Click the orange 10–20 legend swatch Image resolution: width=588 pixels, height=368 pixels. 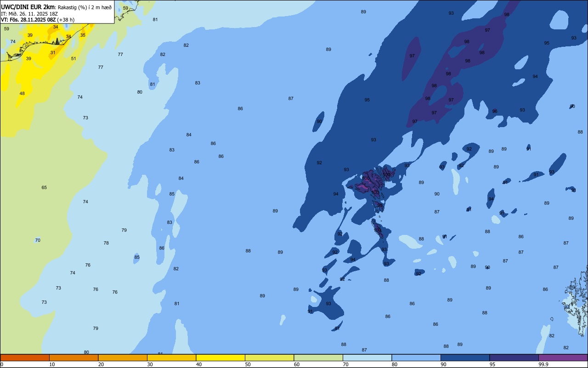[x=73, y=357]
